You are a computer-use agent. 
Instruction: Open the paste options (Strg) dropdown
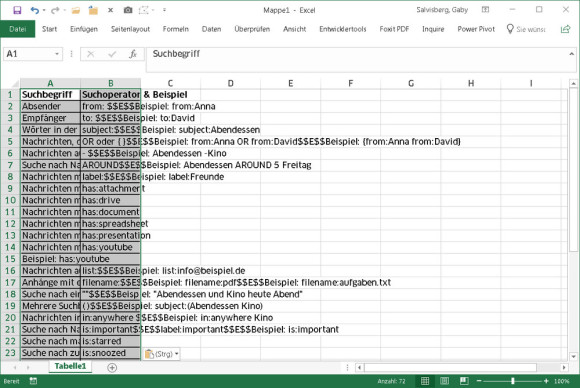[162, 354]
